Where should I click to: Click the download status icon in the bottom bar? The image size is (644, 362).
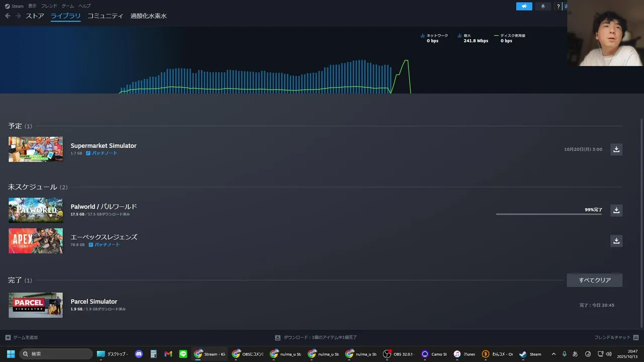pyautogui.click(x=277, y=337)
